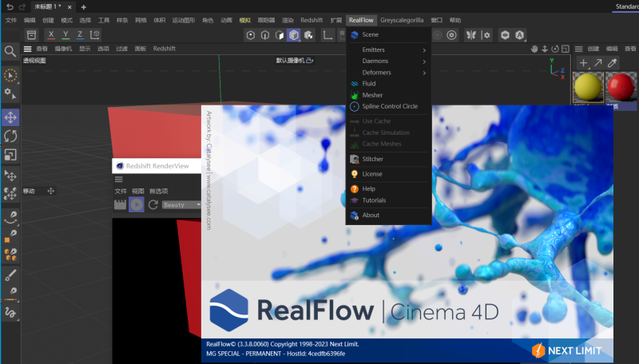
Task: Click the viewport orbit rotate icon
Action: pyautogui.click(x=554, y=49)
